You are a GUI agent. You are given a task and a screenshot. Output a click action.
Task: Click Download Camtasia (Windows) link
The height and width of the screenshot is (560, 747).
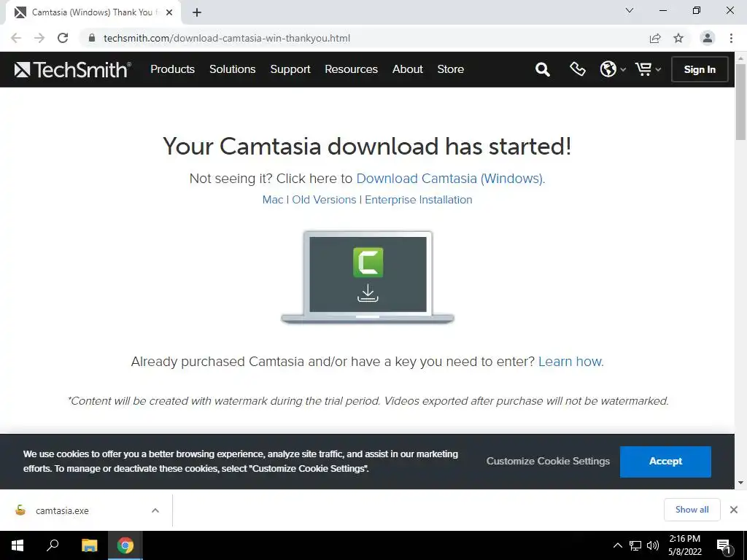coord(451,179)
